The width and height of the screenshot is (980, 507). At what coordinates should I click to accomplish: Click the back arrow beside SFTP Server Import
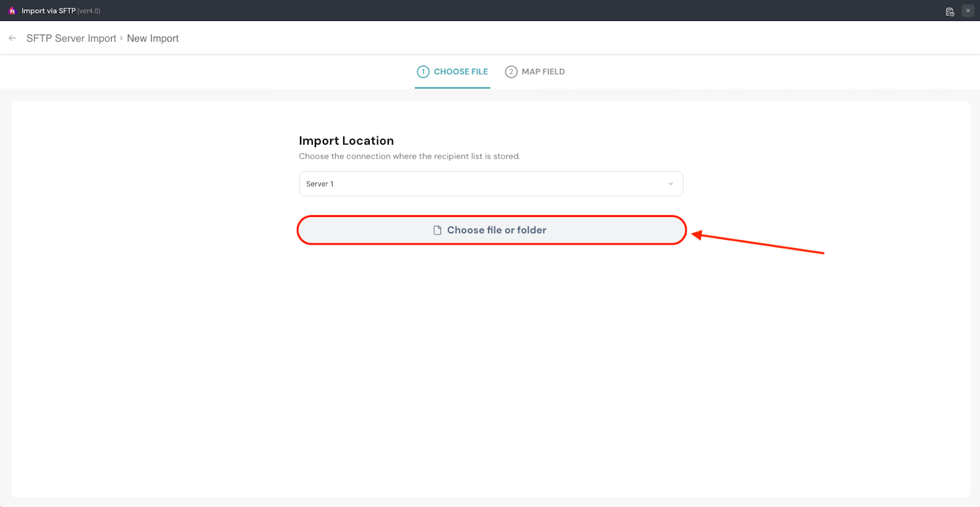click(12, 38)
